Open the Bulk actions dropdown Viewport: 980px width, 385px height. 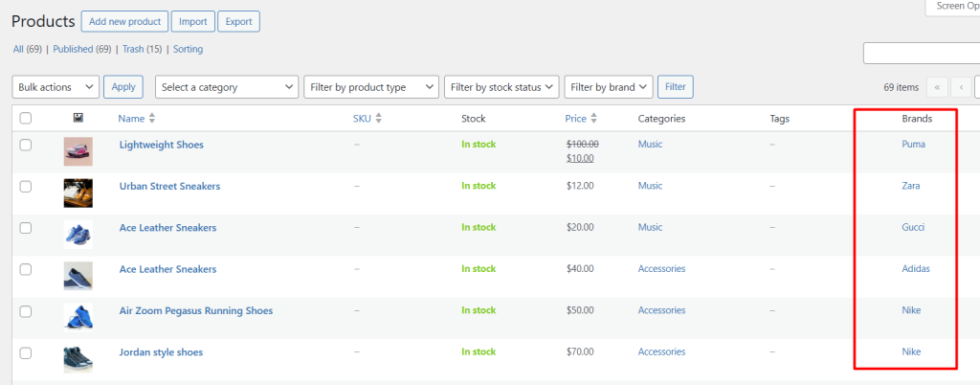pyautogui.click(x=56, y=87)
